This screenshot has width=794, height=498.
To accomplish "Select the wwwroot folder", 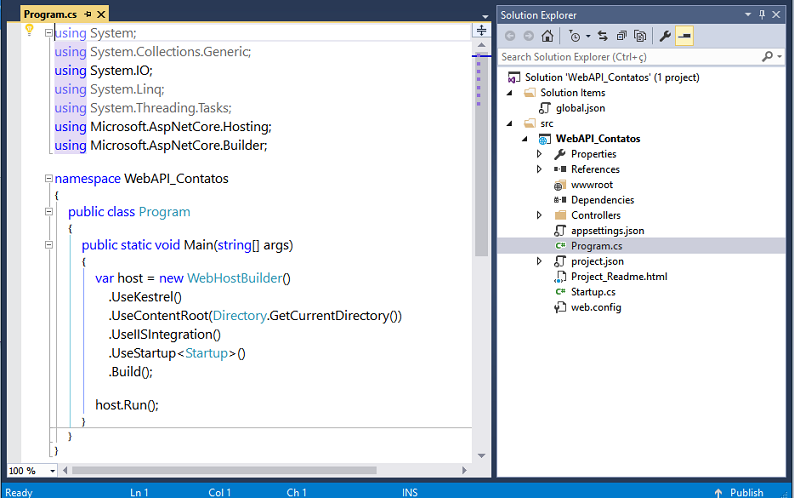I will tap(591, 185).
